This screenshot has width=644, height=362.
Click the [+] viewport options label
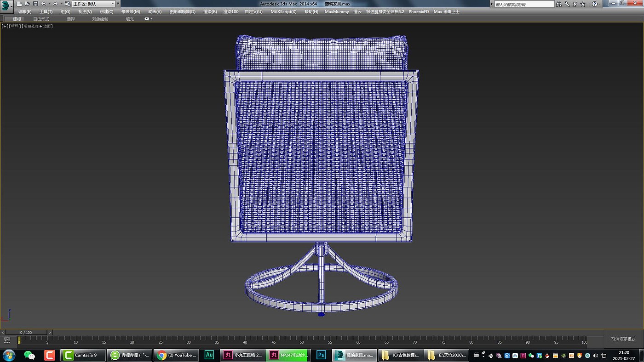[x=5, y=26]
